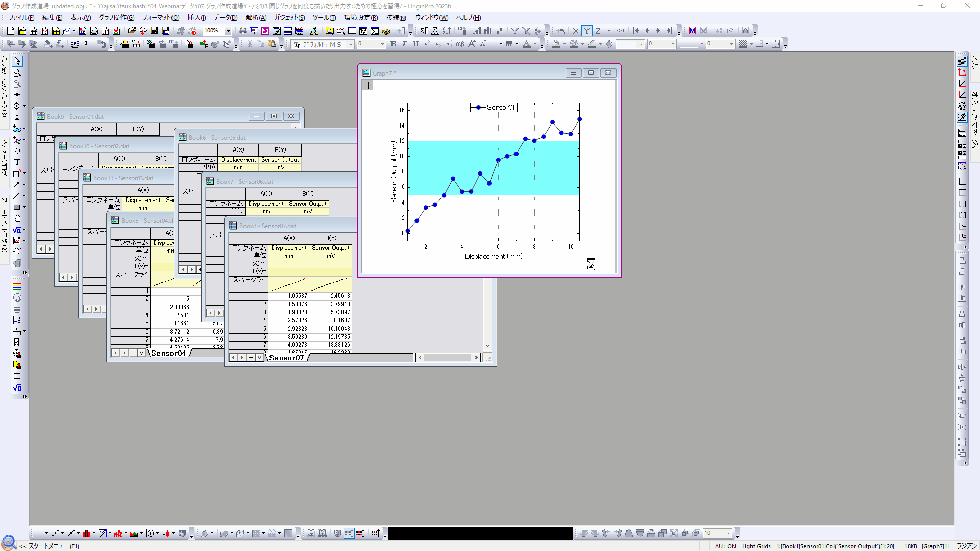Open the ファイル(F) menu

tap(21, 17)
